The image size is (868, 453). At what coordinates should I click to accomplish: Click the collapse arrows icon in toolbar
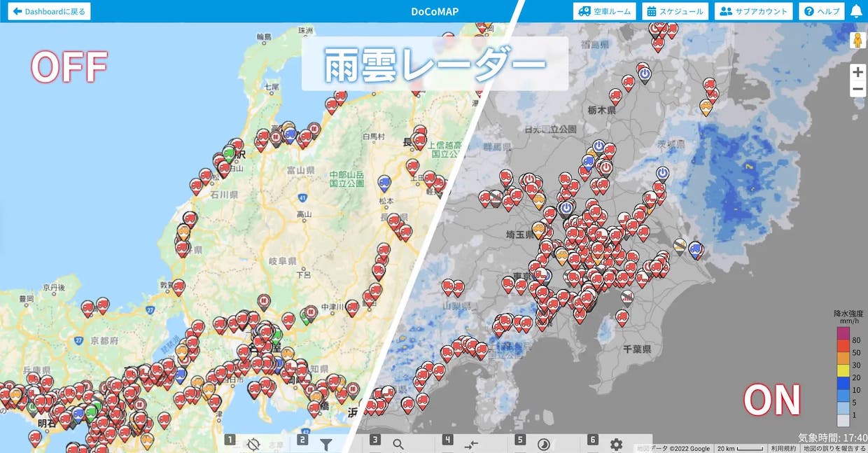(471, 444)
